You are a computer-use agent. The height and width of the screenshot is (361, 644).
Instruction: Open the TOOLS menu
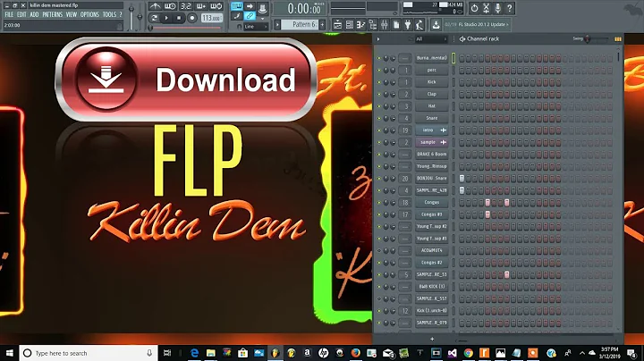pyautogui.click(x=109, y=14)
